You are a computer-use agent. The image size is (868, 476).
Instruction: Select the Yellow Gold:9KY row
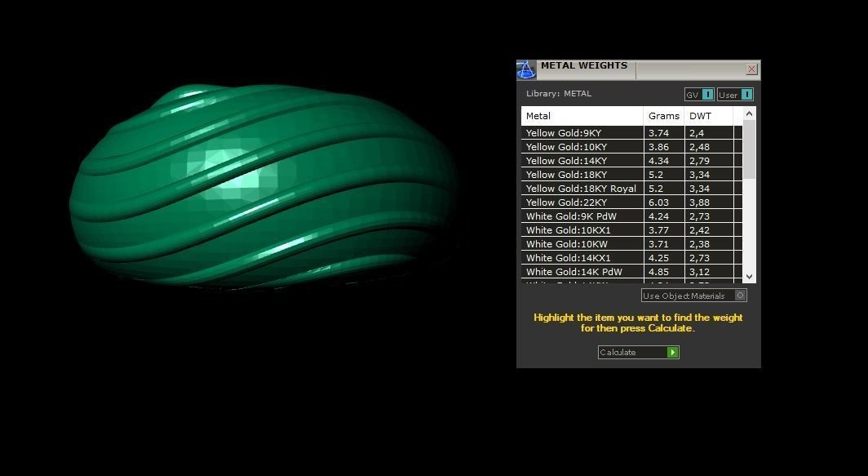click(631, 133)
